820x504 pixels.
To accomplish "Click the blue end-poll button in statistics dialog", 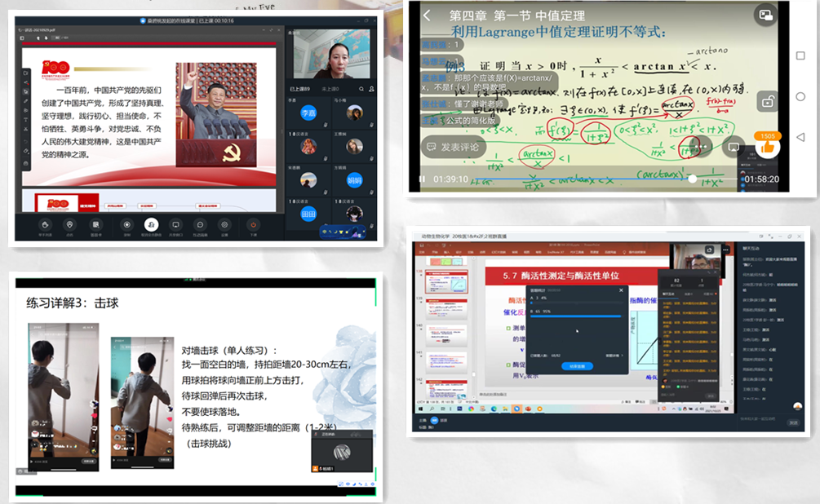I will (x=577, y=366).
